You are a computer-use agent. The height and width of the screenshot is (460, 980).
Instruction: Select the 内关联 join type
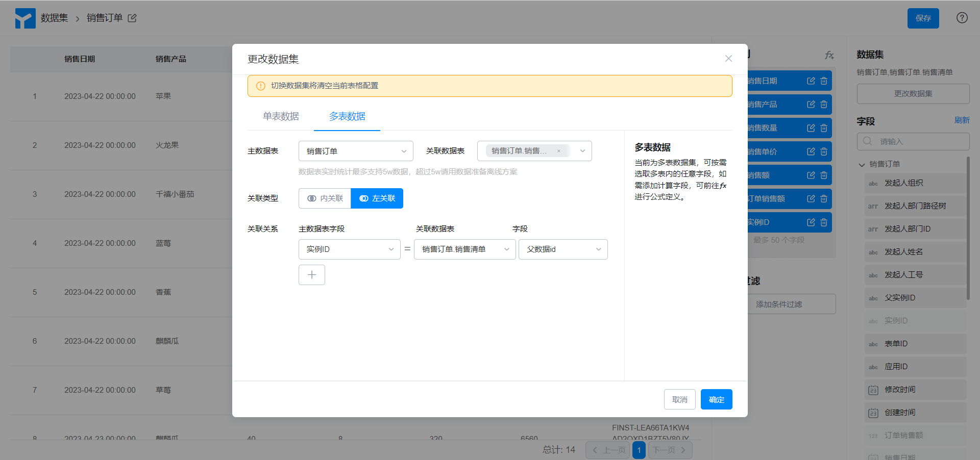pos(325,198)
